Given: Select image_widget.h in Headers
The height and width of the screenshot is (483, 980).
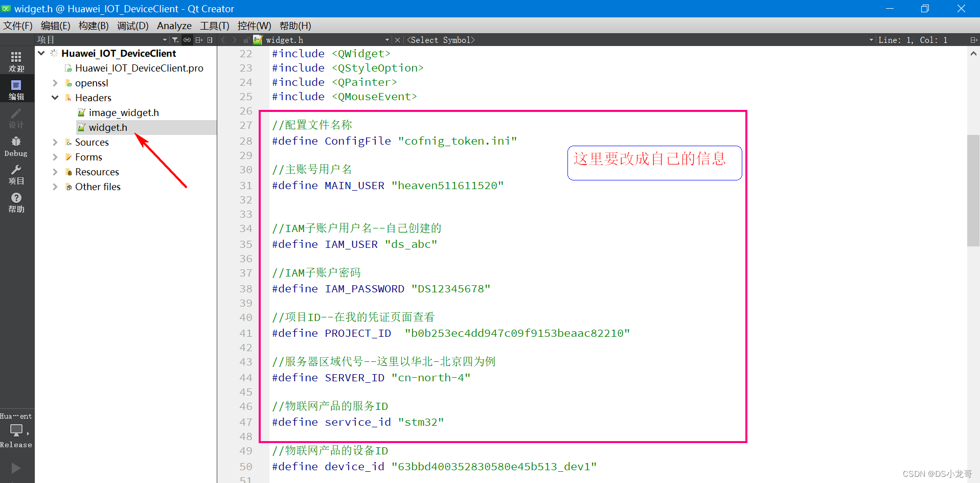Looking at the screenshot, I should pos(124,112).
